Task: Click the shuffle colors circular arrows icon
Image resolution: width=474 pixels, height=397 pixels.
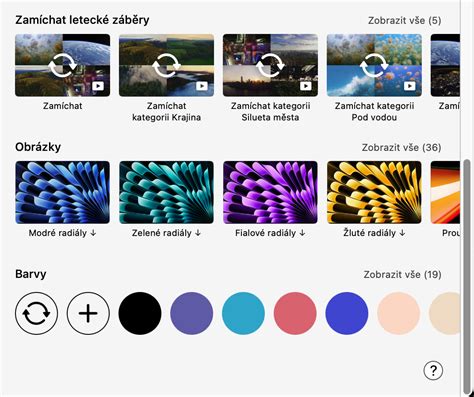Action: pyautogui.click(x=36, y=313)
